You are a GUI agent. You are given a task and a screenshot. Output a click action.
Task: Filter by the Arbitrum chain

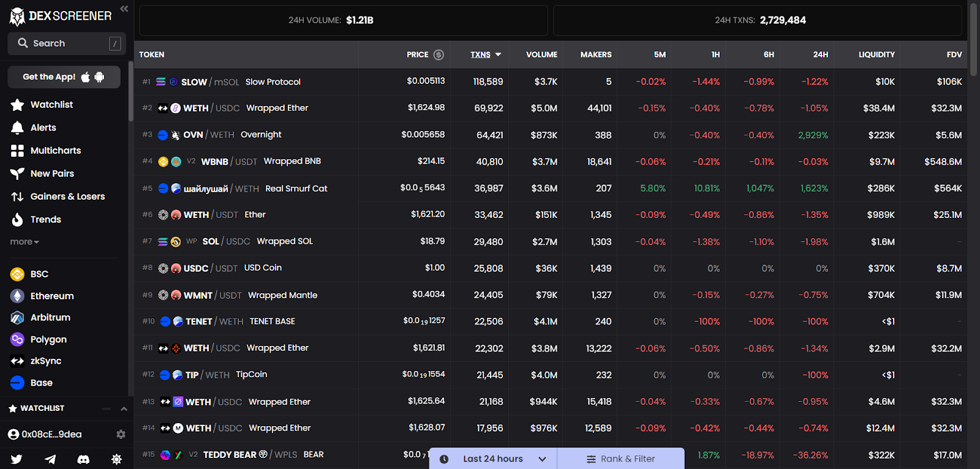(x=40, y=318)
